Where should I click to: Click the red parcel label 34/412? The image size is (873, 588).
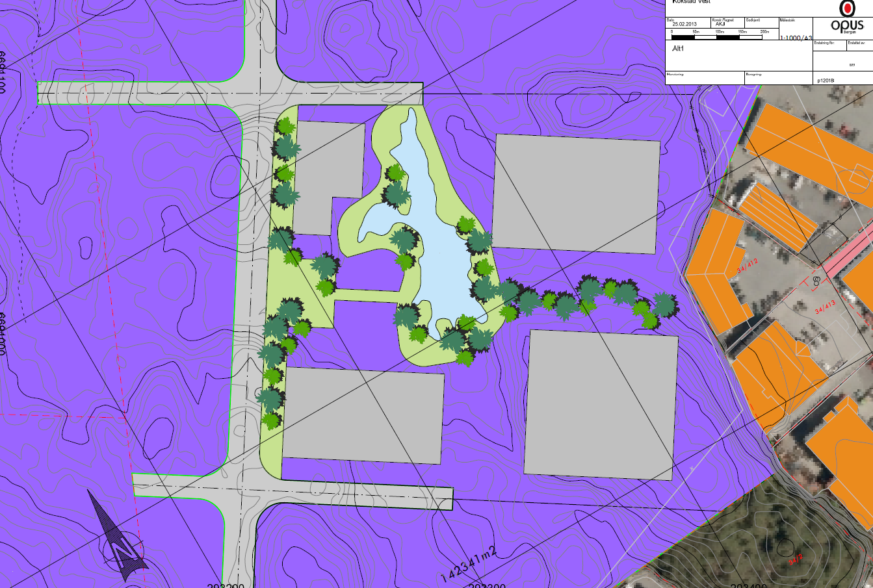(x=748, y=264)
